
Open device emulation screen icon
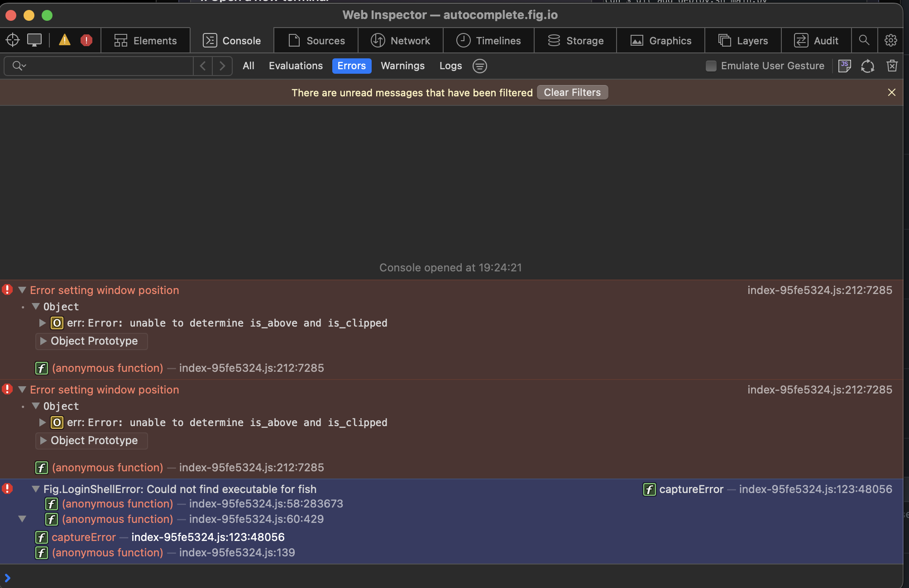[x=35, y=40]
